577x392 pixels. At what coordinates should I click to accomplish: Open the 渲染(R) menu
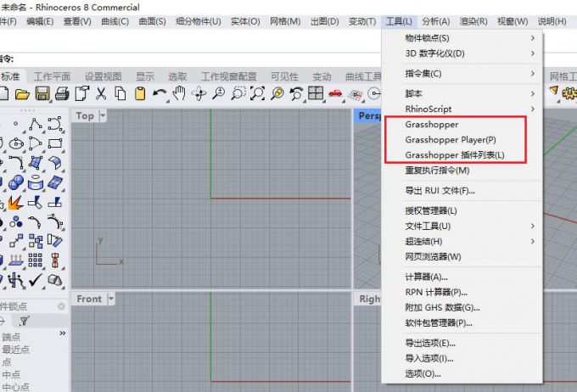click(473, 21)
